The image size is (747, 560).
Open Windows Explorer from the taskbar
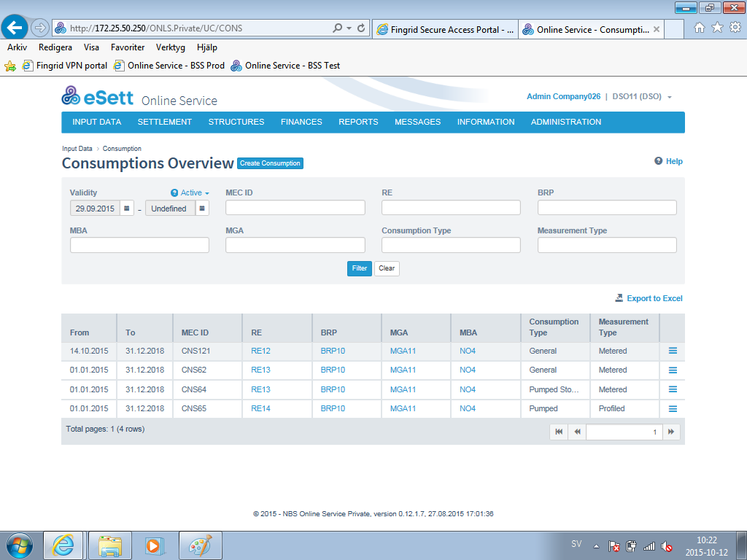[110, 545]
